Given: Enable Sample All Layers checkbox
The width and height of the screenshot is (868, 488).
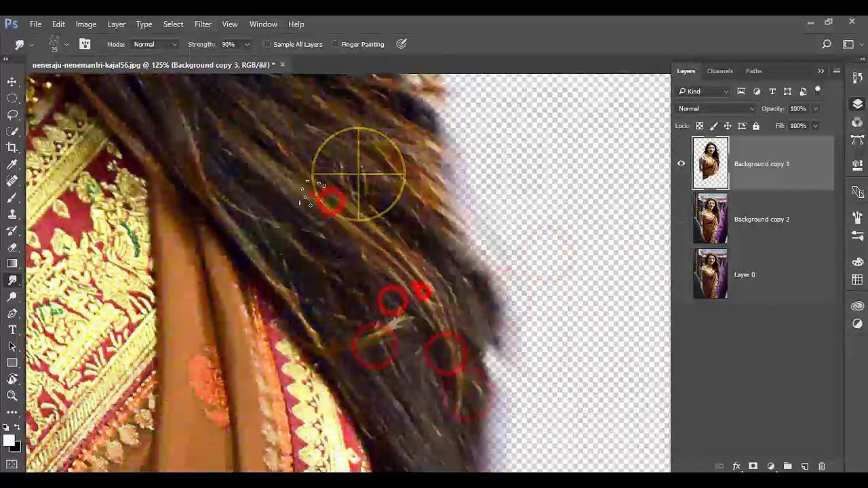Looking at the screenshot, I should [x=267, y=44].
